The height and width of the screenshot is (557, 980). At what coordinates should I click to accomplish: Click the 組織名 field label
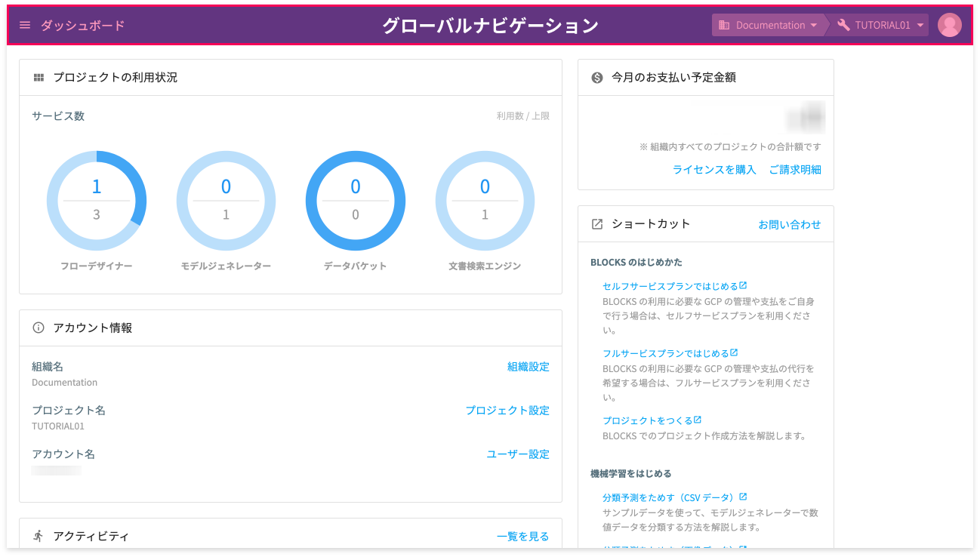(48, 367)
